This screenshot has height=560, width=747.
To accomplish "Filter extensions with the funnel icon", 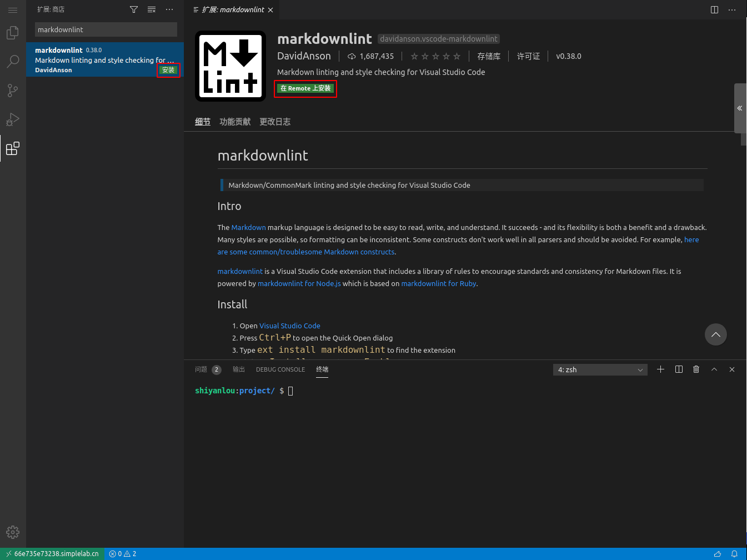I will tap(134, 9).
